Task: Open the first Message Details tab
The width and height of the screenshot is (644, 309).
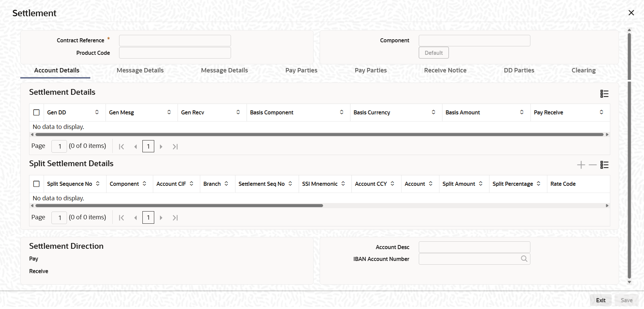Action: tap(140, 70)
